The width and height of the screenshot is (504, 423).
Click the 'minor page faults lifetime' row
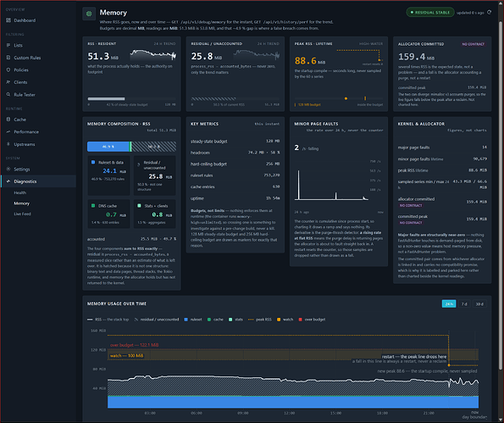tap(442, 159)
